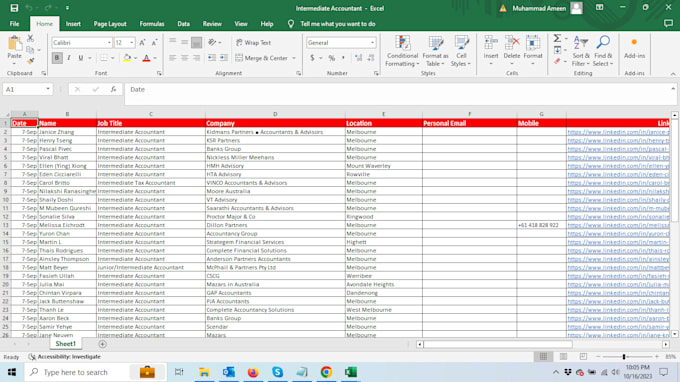Click the Format Painter brush icon
This screenshot has height=382, width=680.
(30, 61)
